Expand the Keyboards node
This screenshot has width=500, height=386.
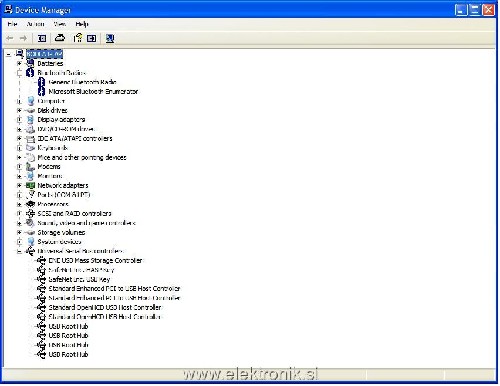click(x=19, y=148)
